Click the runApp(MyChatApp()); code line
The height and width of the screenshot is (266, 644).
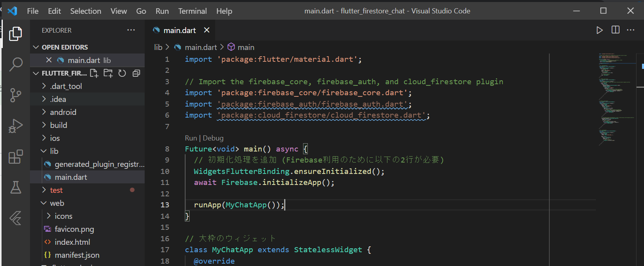tap(239, 205)
